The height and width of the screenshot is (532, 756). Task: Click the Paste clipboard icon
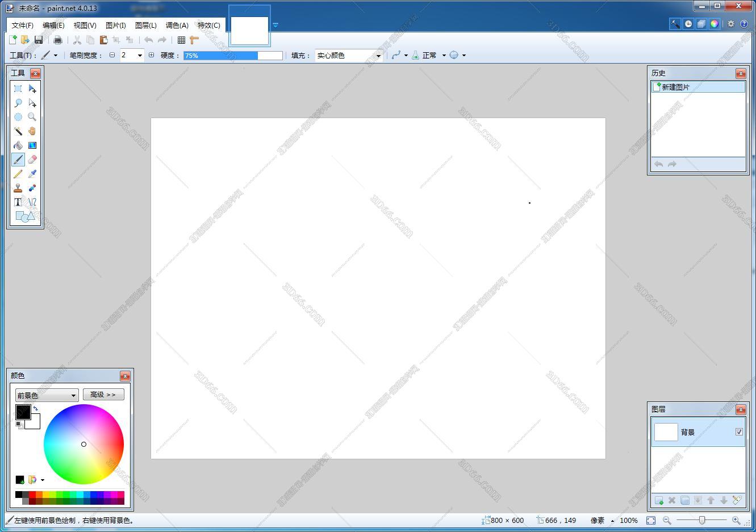(103, 40)
